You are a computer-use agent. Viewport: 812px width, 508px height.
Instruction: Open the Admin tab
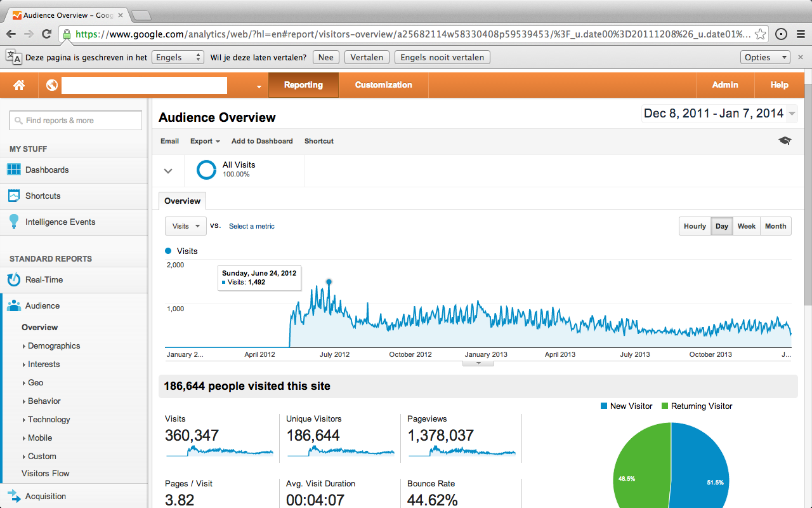[x=725, y=85]
